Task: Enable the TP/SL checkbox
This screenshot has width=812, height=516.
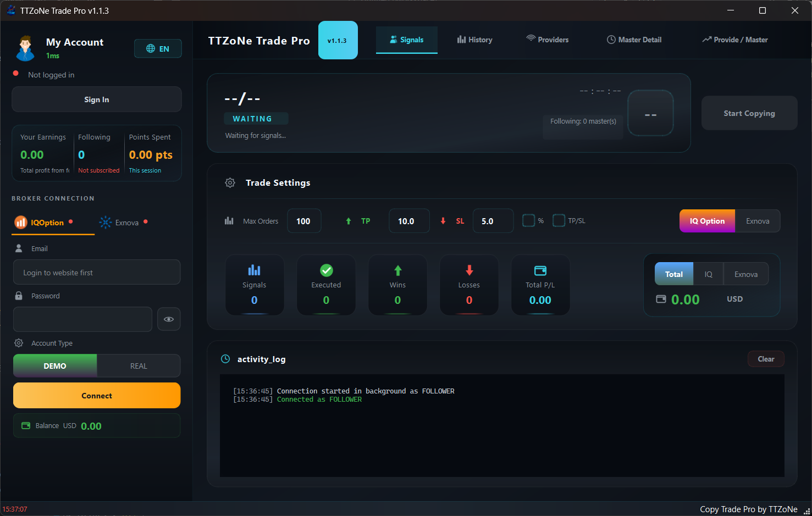Action: [559, 220]
